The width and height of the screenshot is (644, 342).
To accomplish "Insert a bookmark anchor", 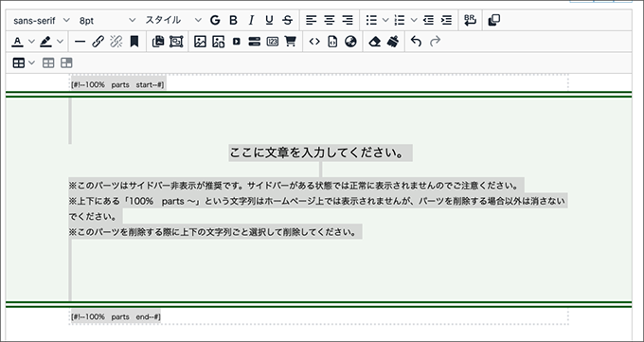I will [134, 42].
